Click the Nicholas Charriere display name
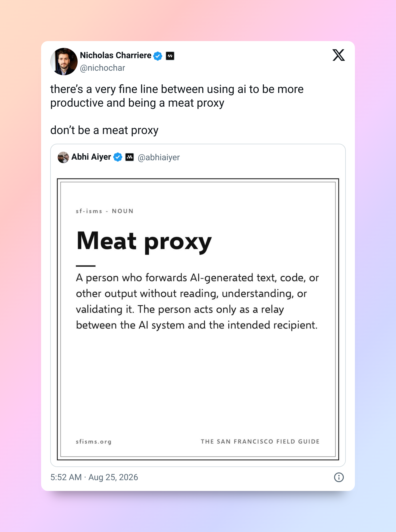Image resolution: width=396 pixels, height=532 pixels. 116,55
